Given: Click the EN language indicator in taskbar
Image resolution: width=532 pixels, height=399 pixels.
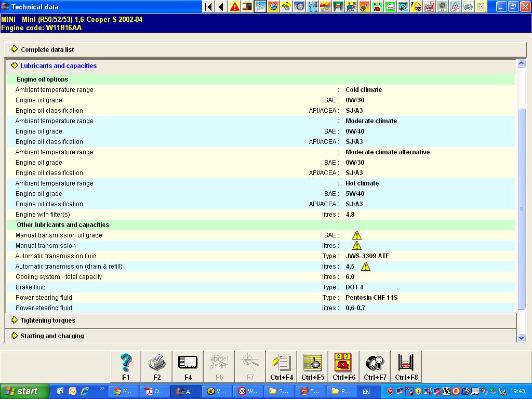Looking at the screenshot, I should (x=366, y=391).
